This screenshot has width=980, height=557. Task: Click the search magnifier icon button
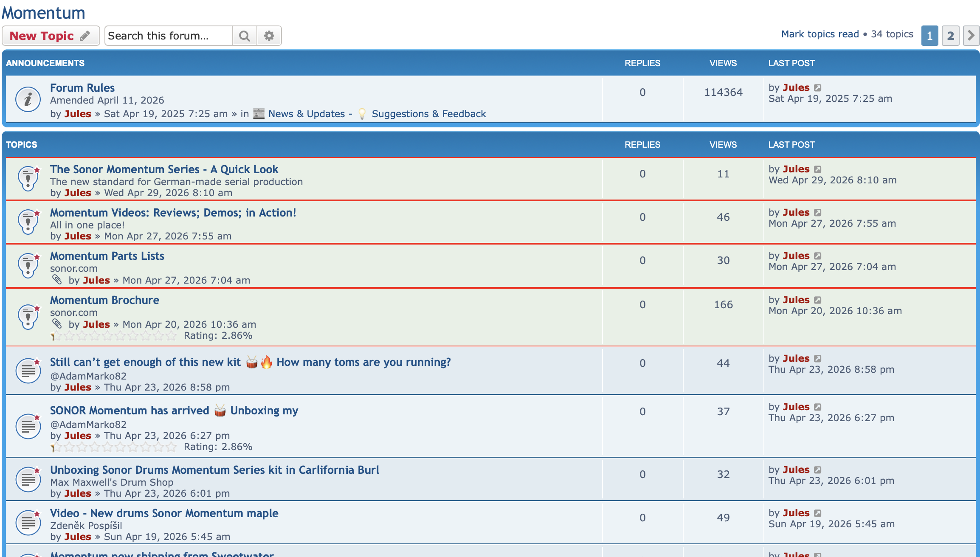(x=244, y=36)
